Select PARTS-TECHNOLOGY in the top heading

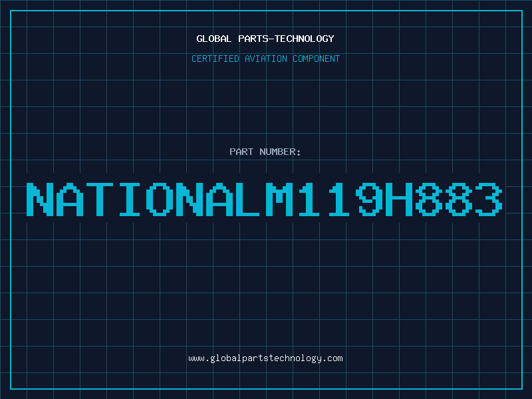[285, 39]
